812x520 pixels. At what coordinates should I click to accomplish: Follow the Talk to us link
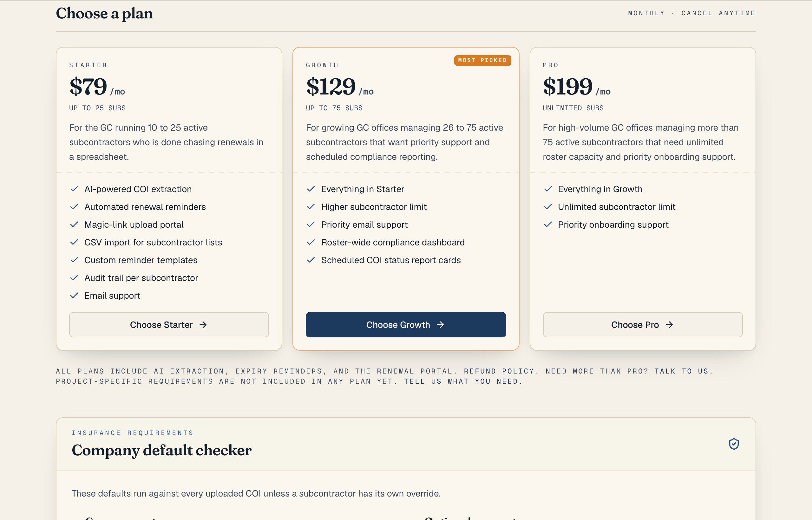click(682, 371)
